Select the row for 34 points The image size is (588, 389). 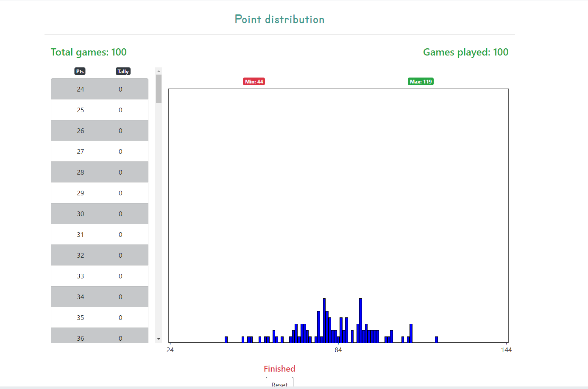[x=100, y=297]
